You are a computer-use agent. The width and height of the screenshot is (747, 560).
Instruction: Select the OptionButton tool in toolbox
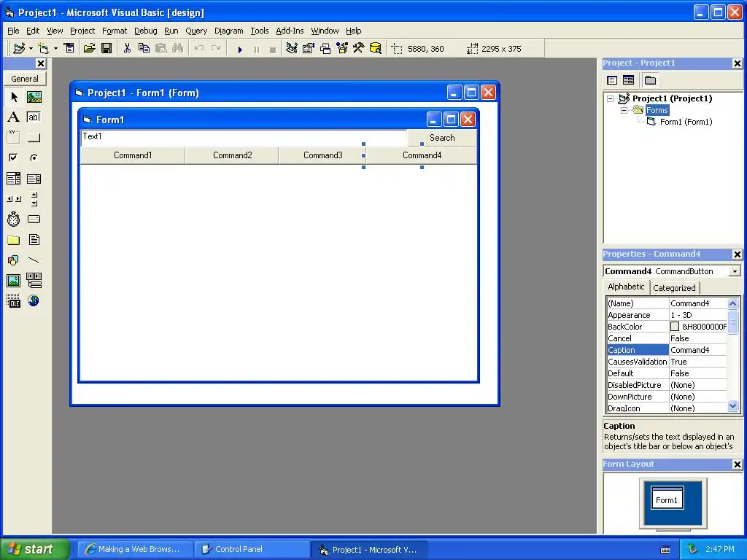(34, 157)
